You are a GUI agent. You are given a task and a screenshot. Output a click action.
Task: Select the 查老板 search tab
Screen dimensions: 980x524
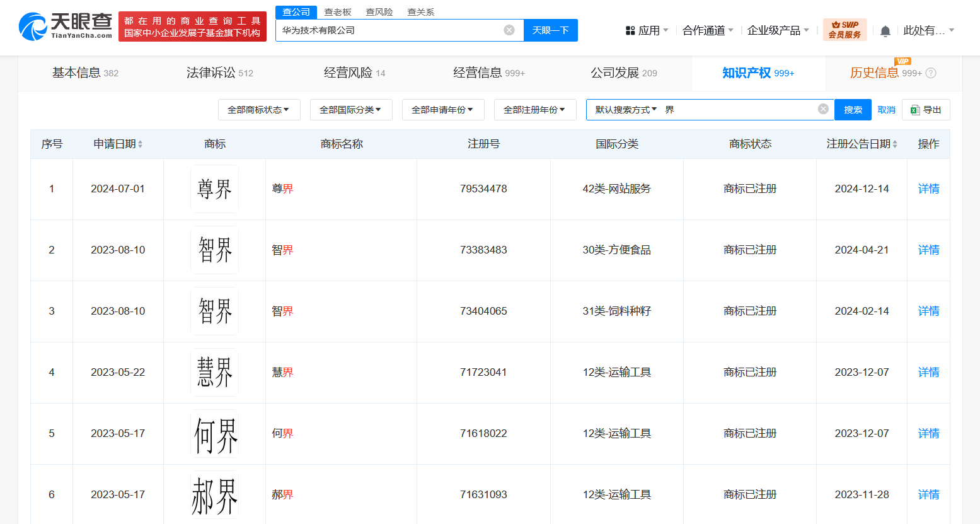[x=337, y=12]
